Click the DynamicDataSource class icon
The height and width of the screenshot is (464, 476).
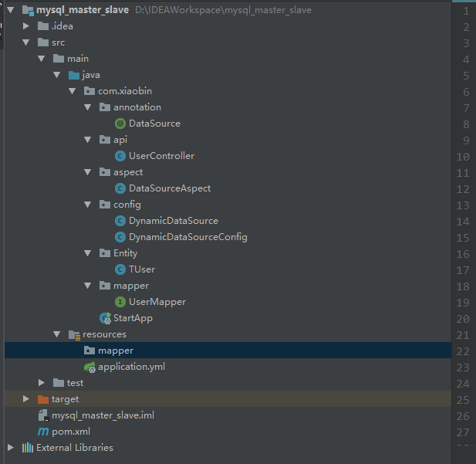(x=120, y=221)
